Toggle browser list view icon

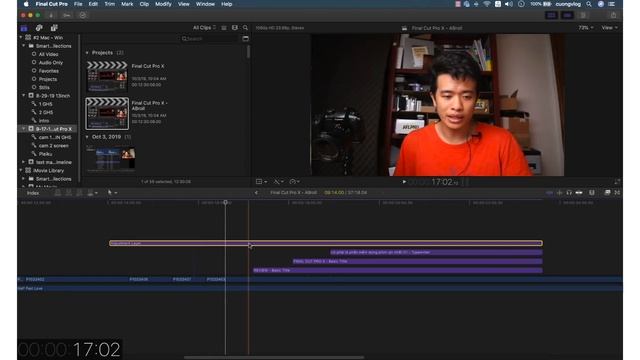tap(224, 28)
